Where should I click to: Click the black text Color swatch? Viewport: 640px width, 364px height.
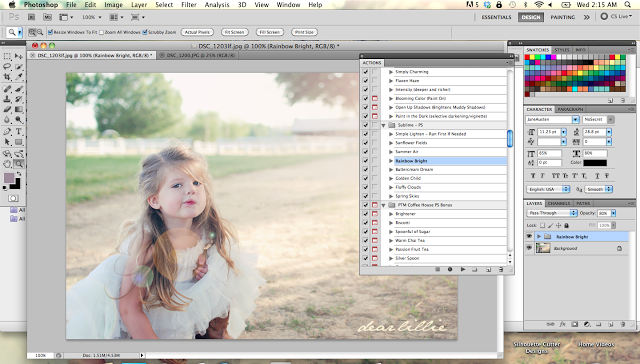point(595,162)
